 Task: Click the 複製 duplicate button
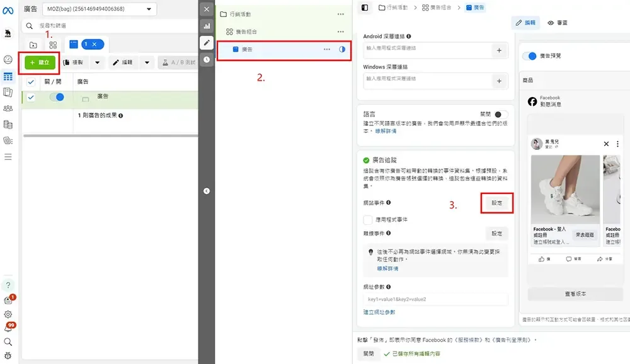pos(74,62)
